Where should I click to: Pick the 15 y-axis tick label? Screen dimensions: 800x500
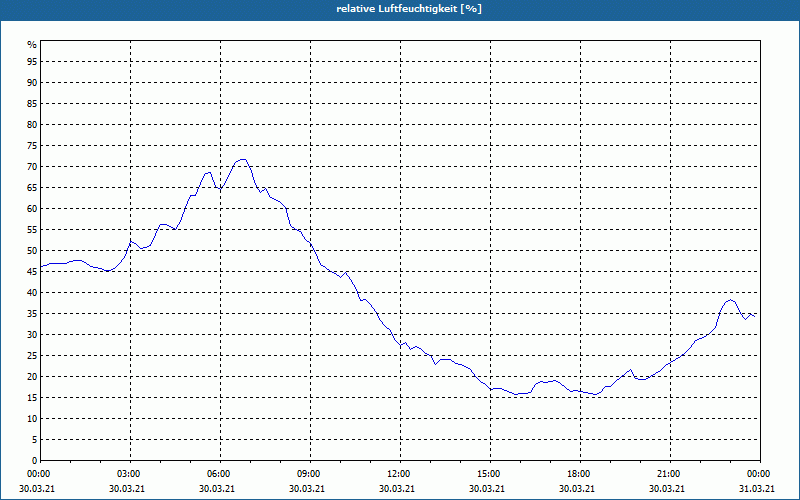[x=32, y=398]
